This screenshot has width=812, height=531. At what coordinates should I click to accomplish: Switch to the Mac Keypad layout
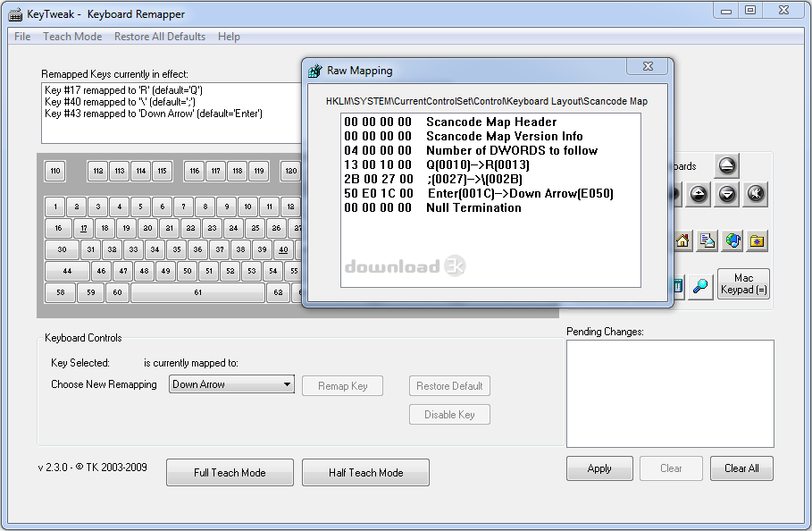coord(744,285)
